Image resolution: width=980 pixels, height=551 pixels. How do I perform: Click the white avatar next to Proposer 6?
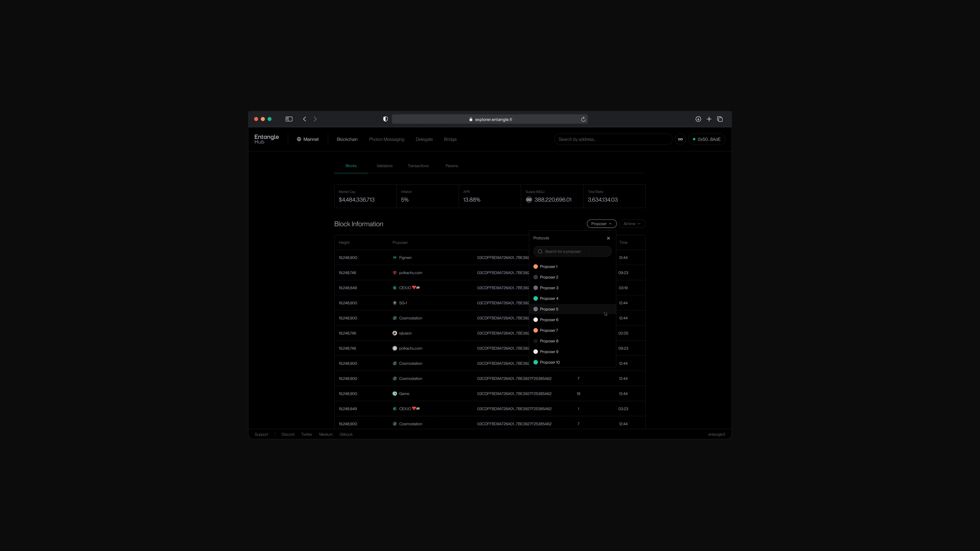tap(536, 320)
